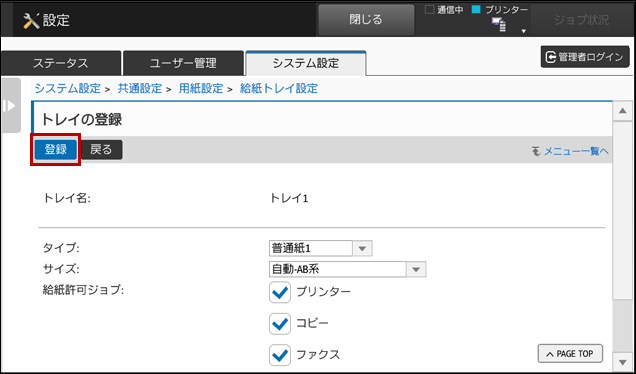Open the 共通設定 breadcrumb link
Screen dimensions: 636x374
[x=140, y=88]
